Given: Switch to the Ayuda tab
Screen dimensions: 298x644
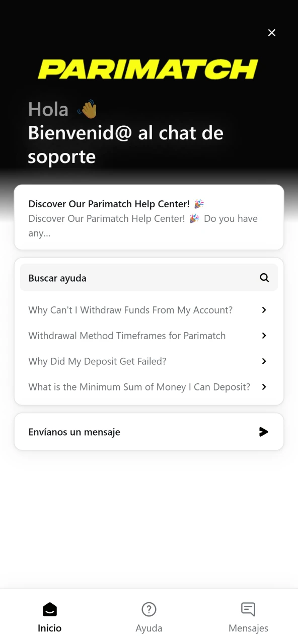Looking at the screenshot, I should click(x=149, y=616).
